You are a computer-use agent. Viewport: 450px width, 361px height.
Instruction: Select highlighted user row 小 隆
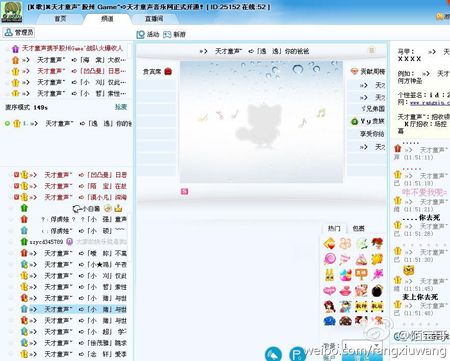pyautogui.click(x=74, y=309)
